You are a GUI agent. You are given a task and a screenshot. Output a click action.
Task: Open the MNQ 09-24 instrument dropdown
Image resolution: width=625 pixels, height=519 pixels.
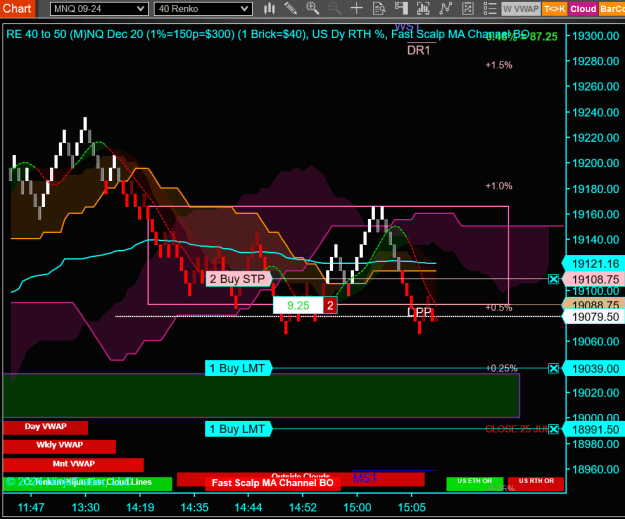tap(99, 8)
